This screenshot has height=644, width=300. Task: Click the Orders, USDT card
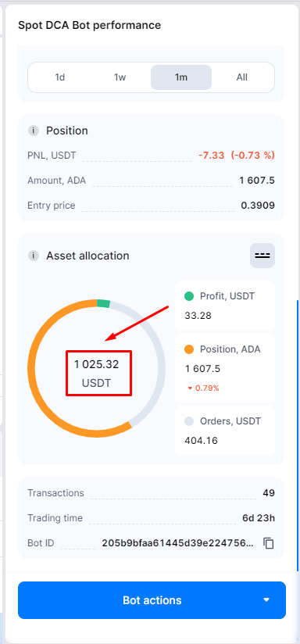(x=225, y=431)
